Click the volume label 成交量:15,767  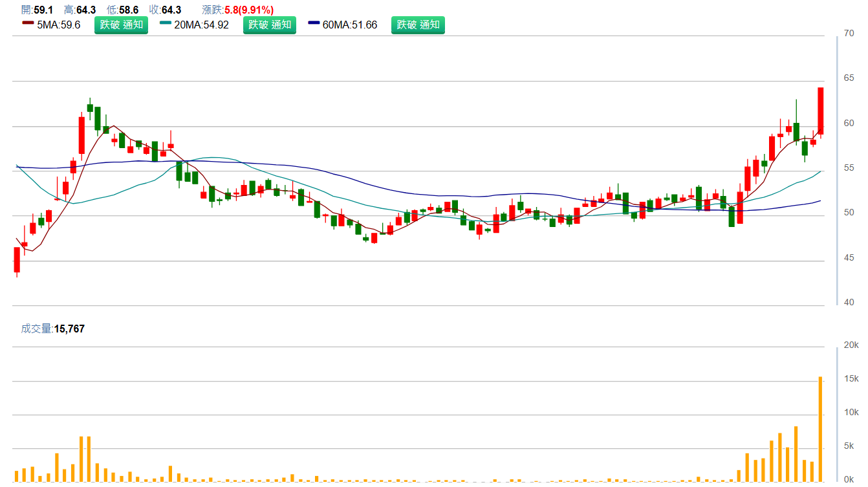pyautogui.click(x=52, y=329)
